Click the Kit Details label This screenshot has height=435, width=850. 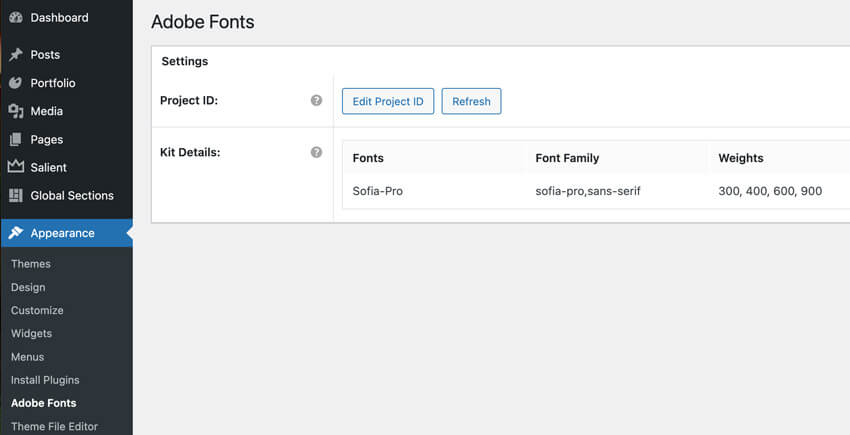coord(190,152)
